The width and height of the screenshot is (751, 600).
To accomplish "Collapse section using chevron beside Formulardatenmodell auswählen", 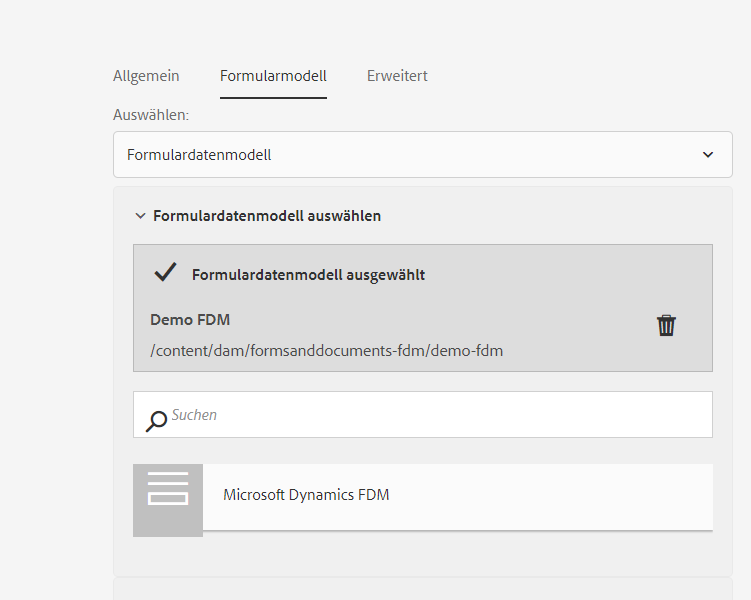I will click(x=140, y=216).
